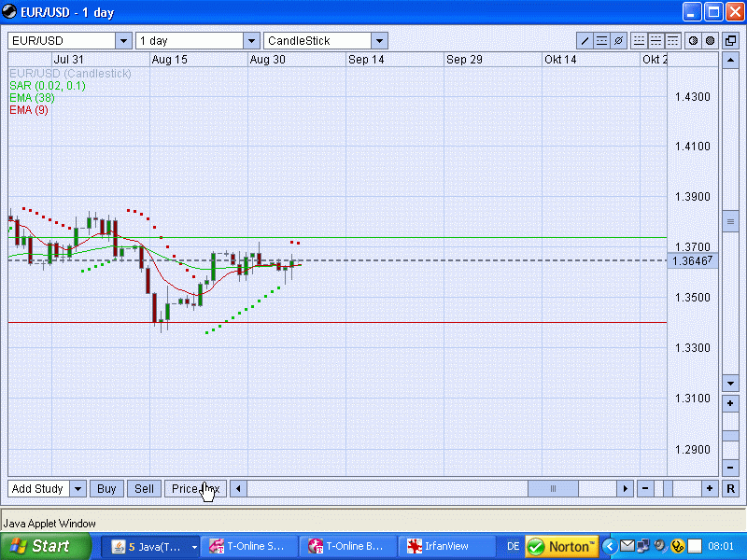The height and width of the screenshot is (560, 747).
Task: Click the DE language indicator
Action: [513, 546]
